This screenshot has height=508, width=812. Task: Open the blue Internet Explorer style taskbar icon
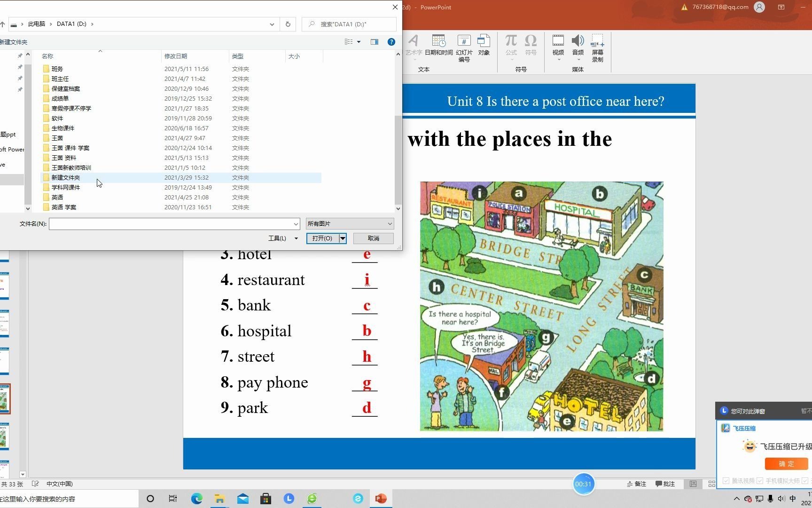click(358, 499)
